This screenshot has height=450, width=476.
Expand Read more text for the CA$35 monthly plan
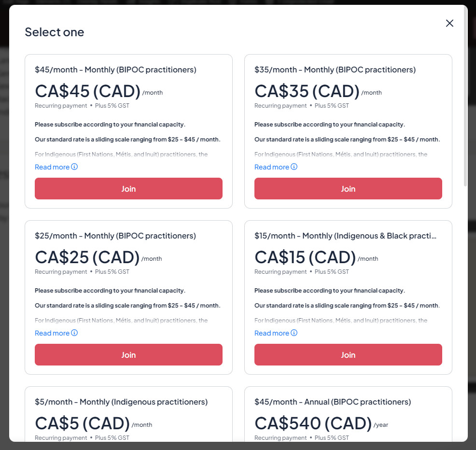tap(272, 167)
